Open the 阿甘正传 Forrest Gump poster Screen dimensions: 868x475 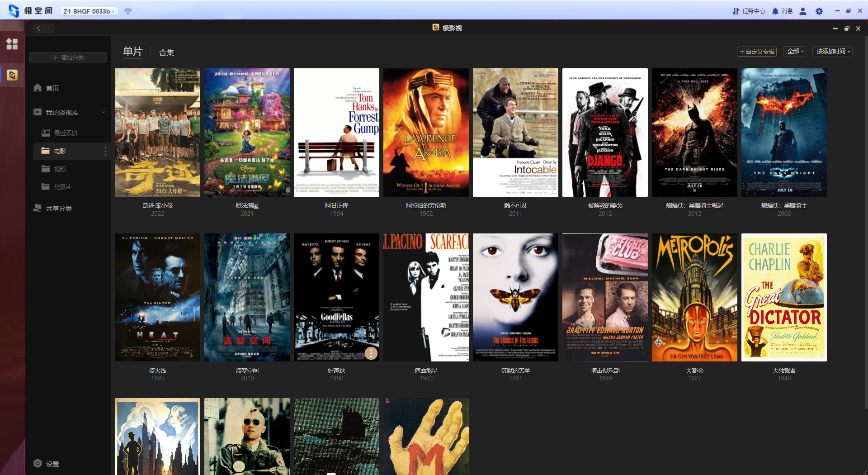click(336, 133)
